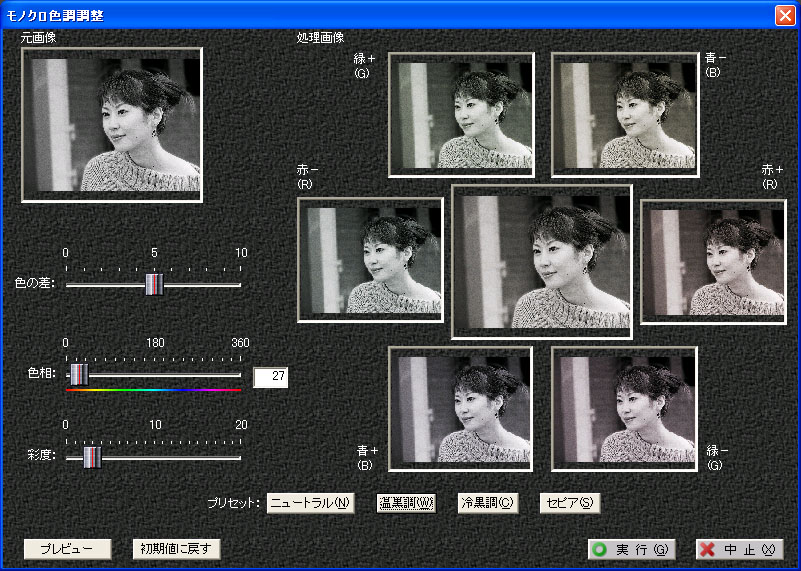
Task: Click the original image (元画像) thumbnail
Action: click(112, 125)
